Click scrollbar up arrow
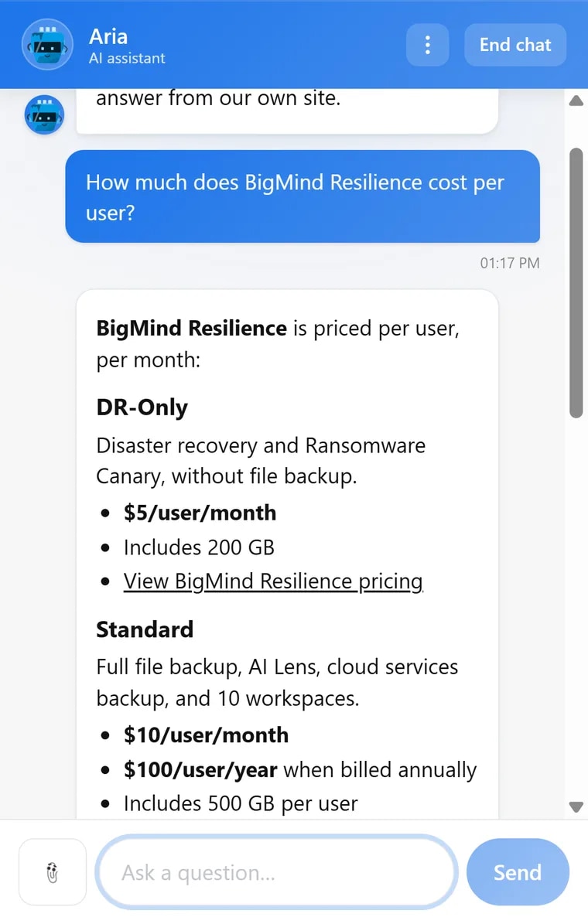The height and width of the screenshot is (924, 588). (x=576, y=101)
